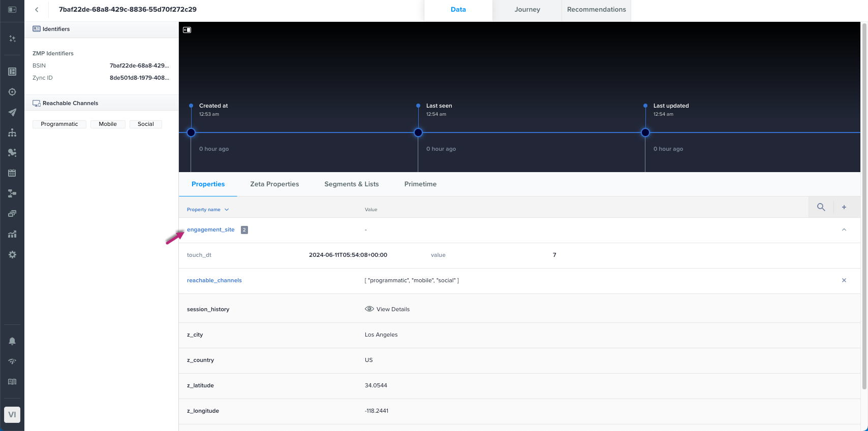
Task: Remove the reachable_channels property
Action: [844, 280]
